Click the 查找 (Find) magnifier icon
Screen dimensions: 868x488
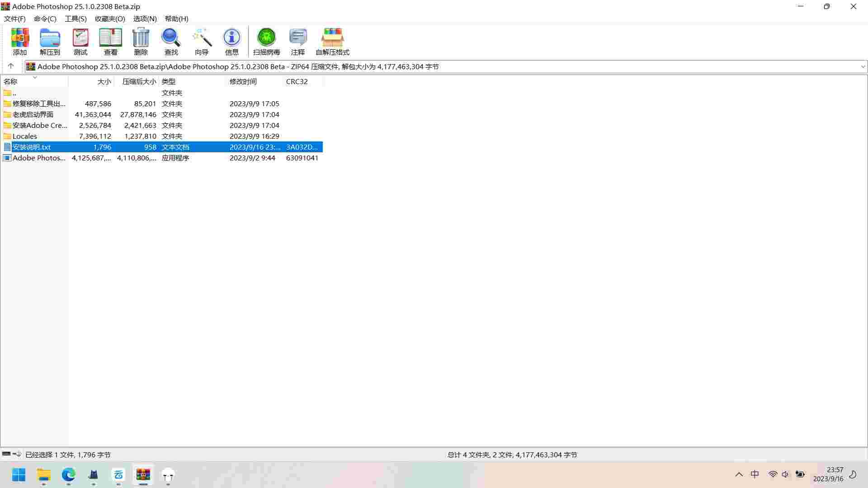click(x=171, y=42)
